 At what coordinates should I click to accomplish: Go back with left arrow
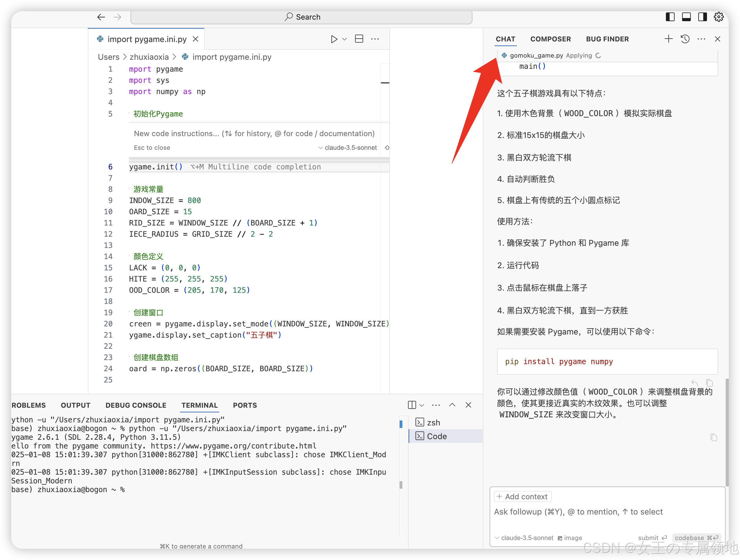[x=101, y=17]
